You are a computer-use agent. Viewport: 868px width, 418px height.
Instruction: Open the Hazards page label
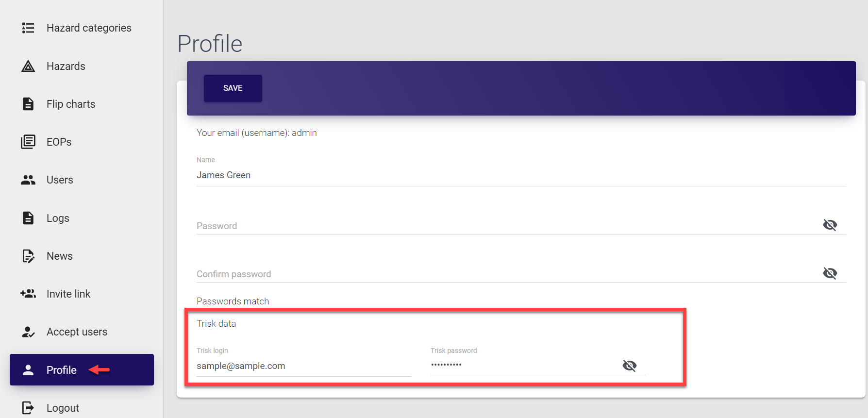click(x=66, y=66)
